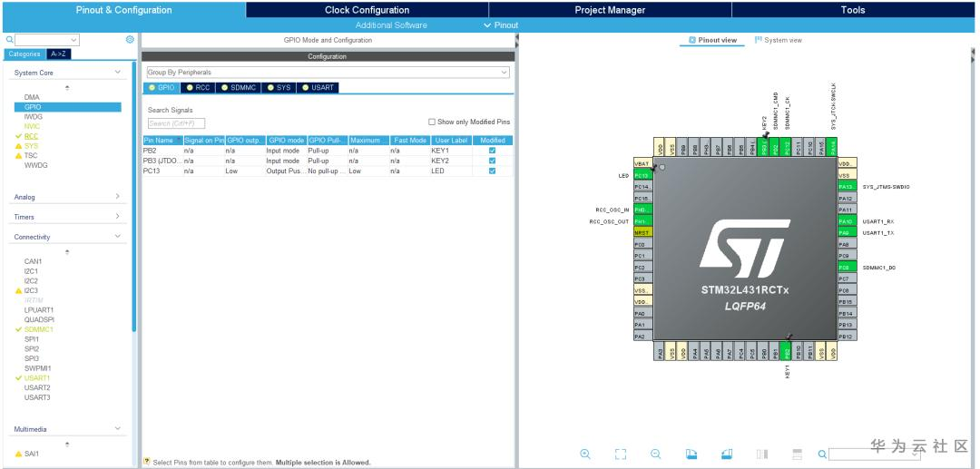This screenshot has height=469, width=980.
Task: Open the Group By Peripherals dropdown
Action: click(x=327, y=73)
